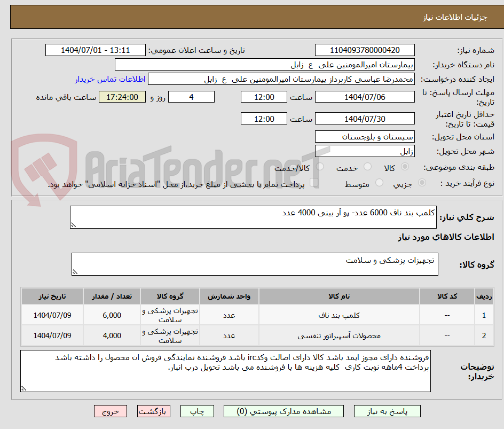Click the need number field 1104093780000420

(x=365, y=49)
